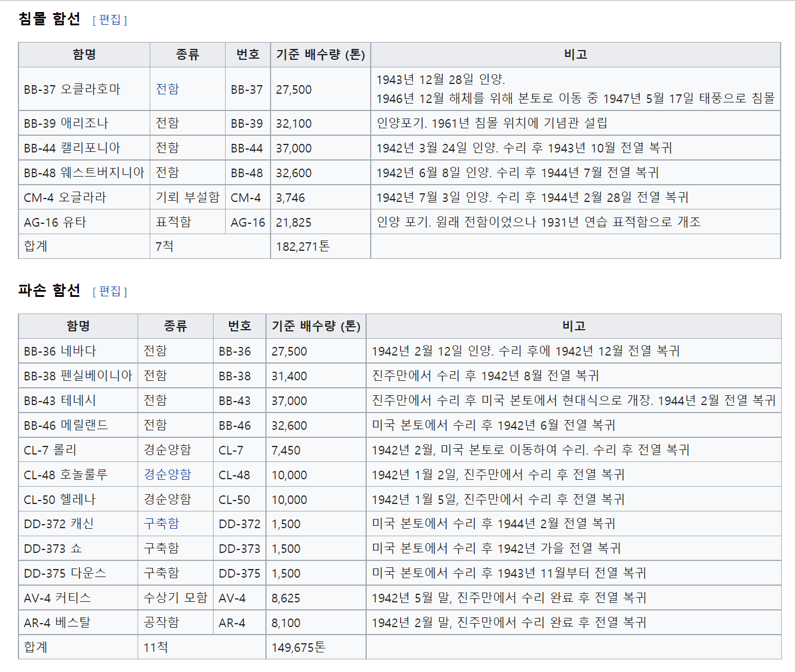Click the BB-48 웨스트버지니아 ship name cell
Image resolution: width=795 pixels, height=672 pixels.
point(84,173)
